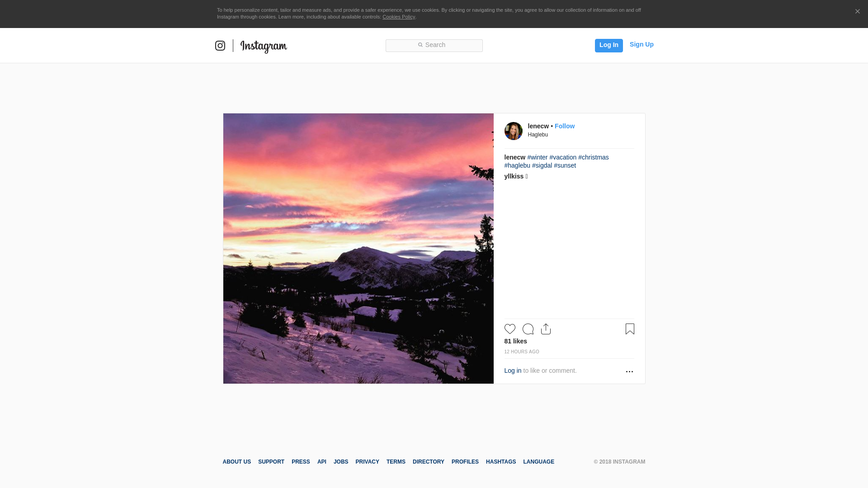Click the Log in to comment link

[513, 371]
